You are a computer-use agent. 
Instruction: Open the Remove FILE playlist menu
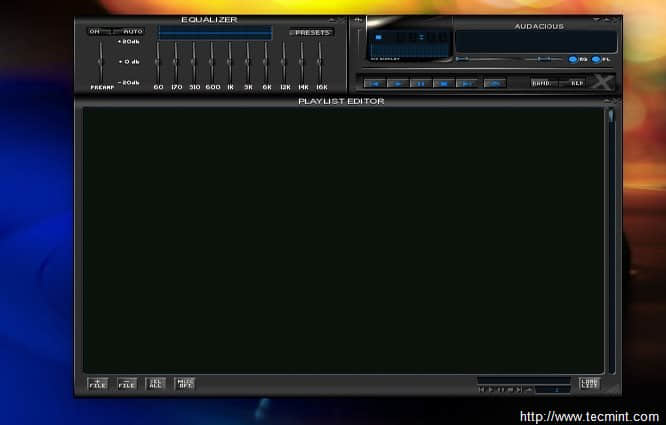(127, 384)
